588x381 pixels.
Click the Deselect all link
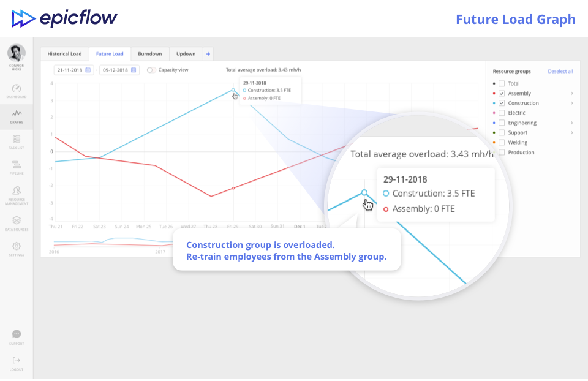point(560,71)
